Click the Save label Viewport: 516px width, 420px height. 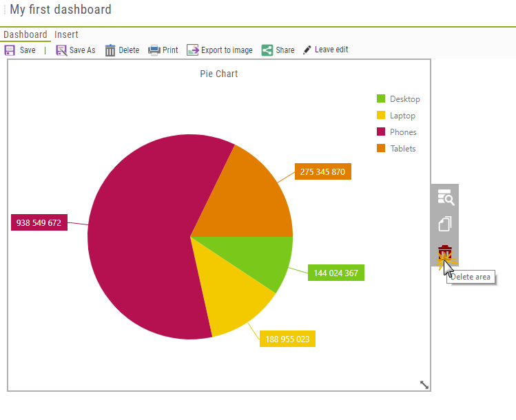point(28,50)
